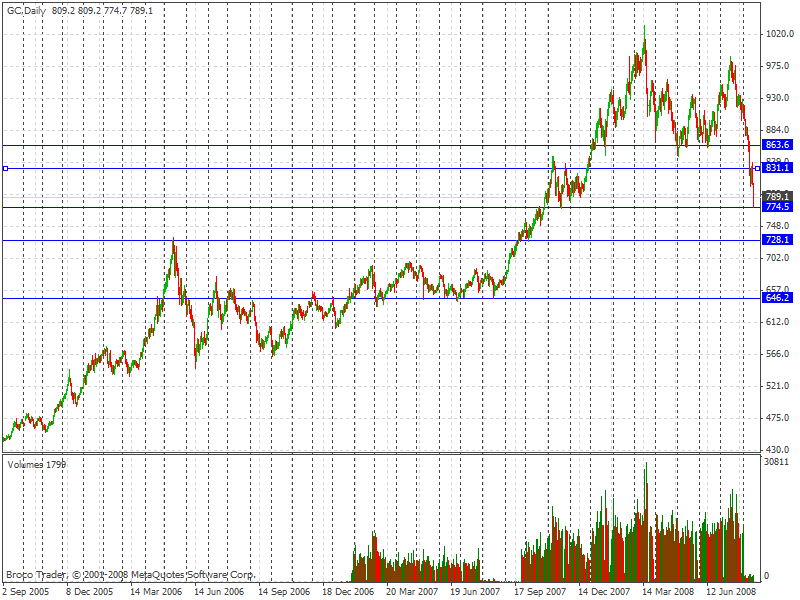Click the Volumes 1799 indicator label
Viewport: 800px width, 600px height.
click(37, 465)
